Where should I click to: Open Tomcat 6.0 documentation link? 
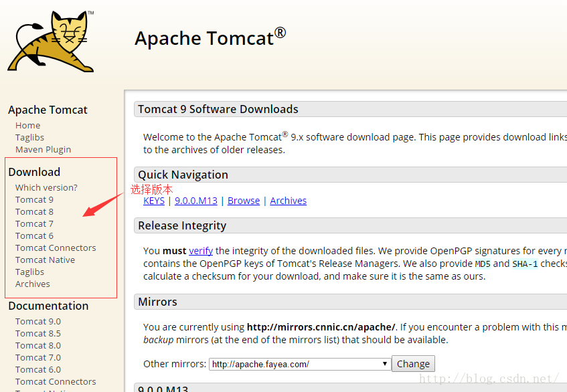coord(38,370)
